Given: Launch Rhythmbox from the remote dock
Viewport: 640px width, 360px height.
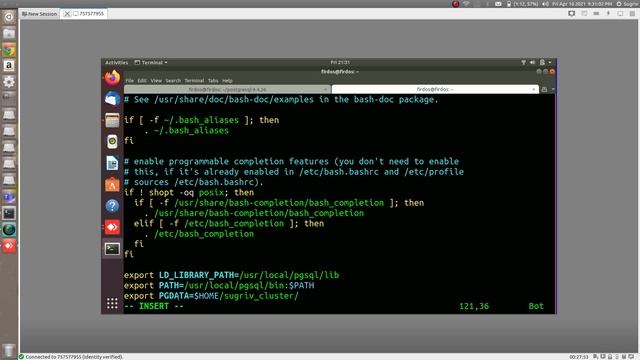Looking at the screenshot, I should click(x=112, y=142).
